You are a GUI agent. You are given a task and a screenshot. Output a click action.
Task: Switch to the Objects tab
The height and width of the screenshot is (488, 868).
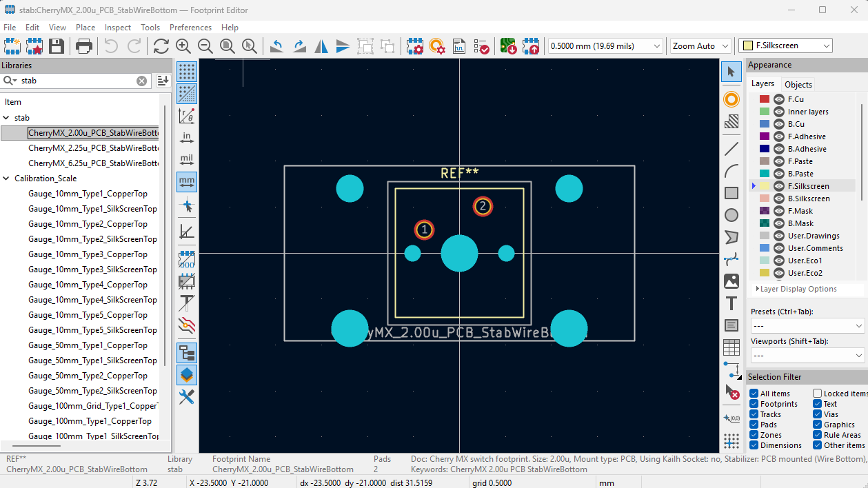click(798, 84)
